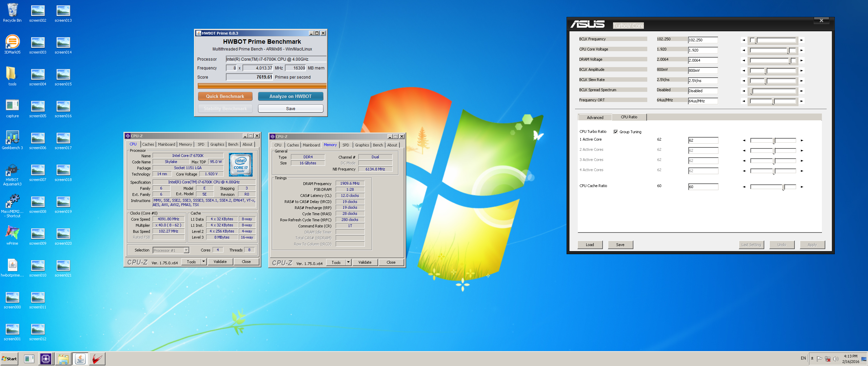Click the CPU Cache Ratio slider
868x366 pixels.
point(773,187)
